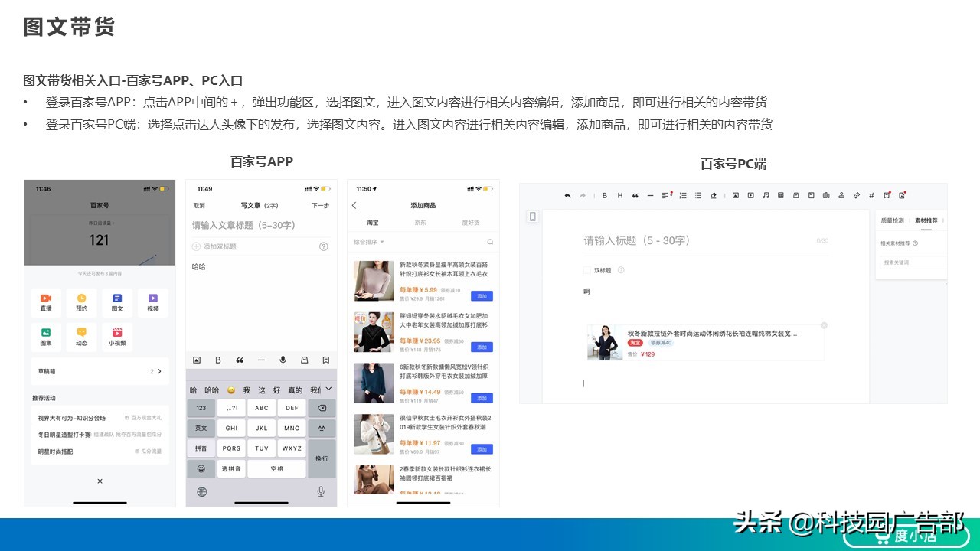Toggle the mobile preview phone icon in the PC editor

pyautogui.click(x=533, y=217)
